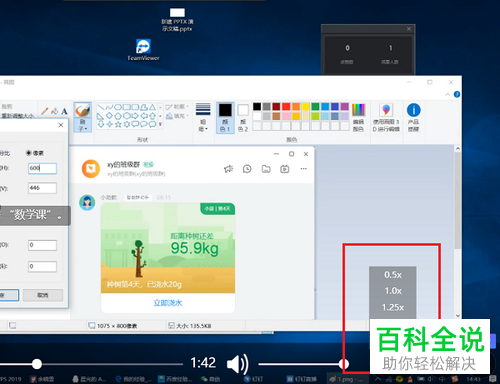Click the video progress slider knob
Image resolution: width=500 pixels, height=384 pixels.
pyautogui.click(x=37, y=364)
